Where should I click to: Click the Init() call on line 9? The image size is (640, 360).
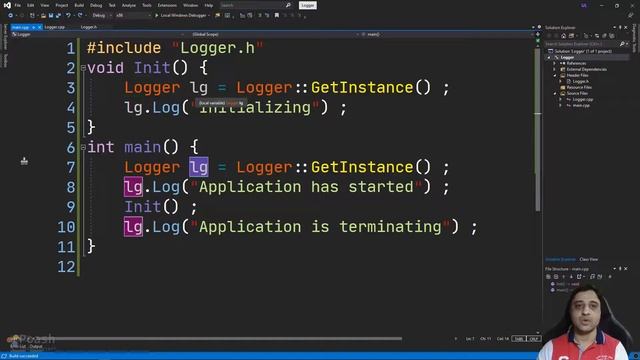[151, 207]
